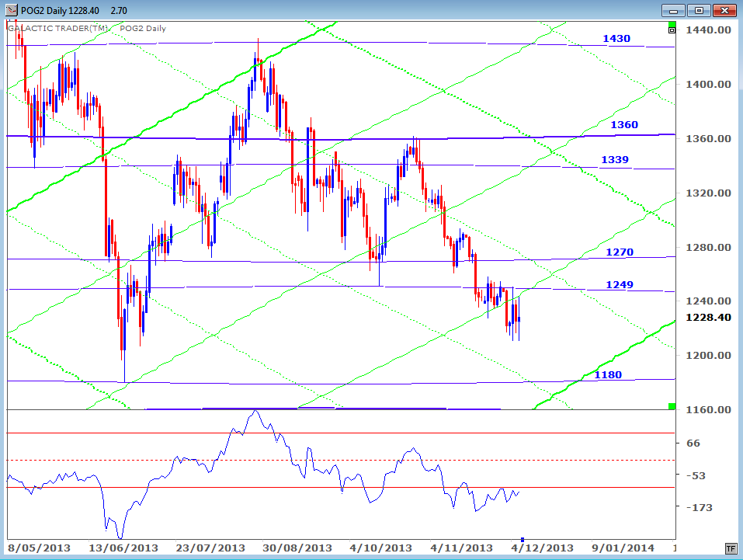Screen dimensions: 743x560
Task: Click the -53 indicator axis value
Action: pos(696,475)
